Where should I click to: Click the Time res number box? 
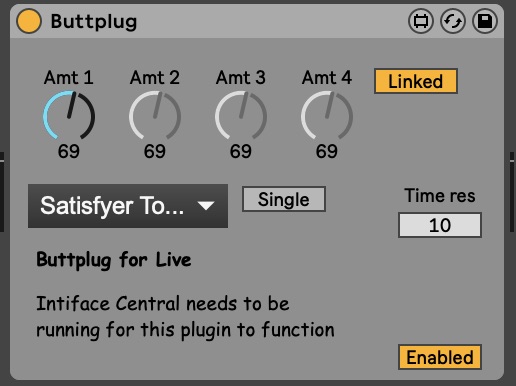click(440, 225)
